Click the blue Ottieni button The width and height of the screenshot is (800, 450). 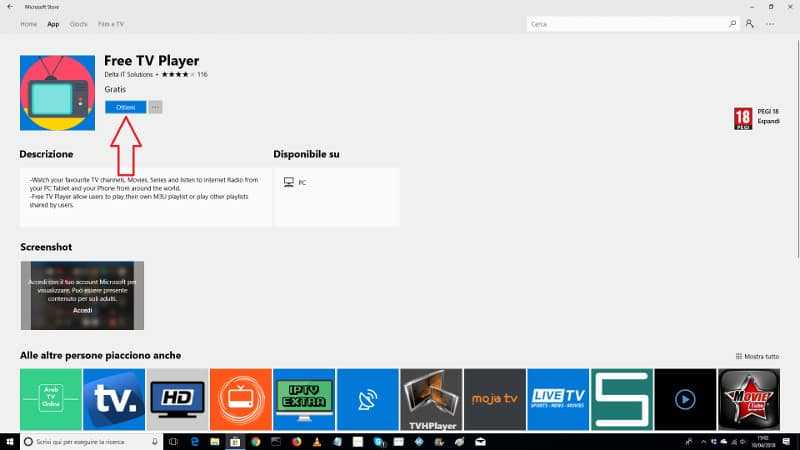click(x=126, y=107)
